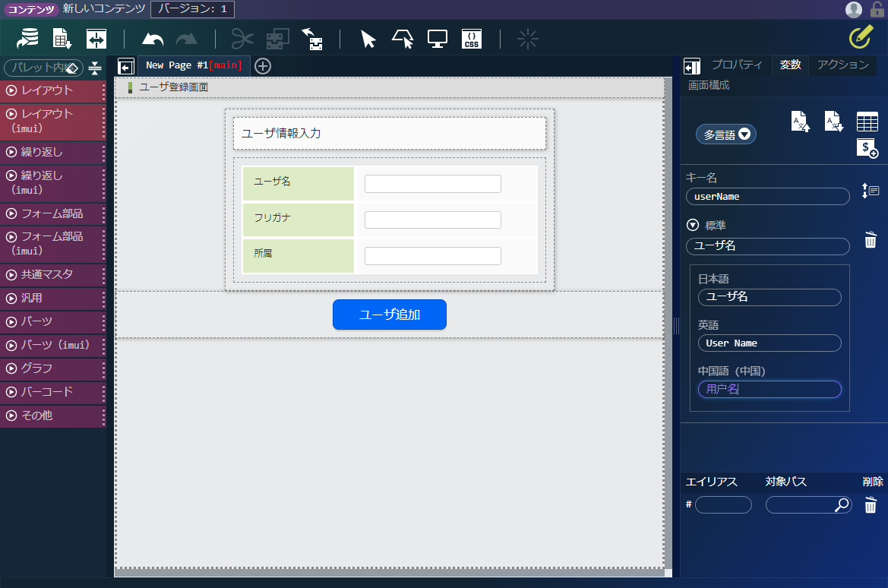Open the monitor preview icon
The width and height of the screenshot is (888, 588).
point(438,39)
